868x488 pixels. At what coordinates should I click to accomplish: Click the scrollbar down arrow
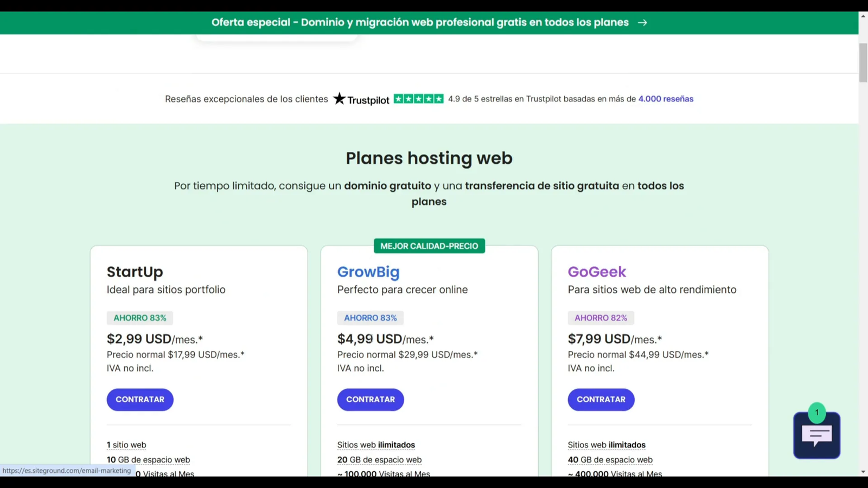tap(863, 471)
